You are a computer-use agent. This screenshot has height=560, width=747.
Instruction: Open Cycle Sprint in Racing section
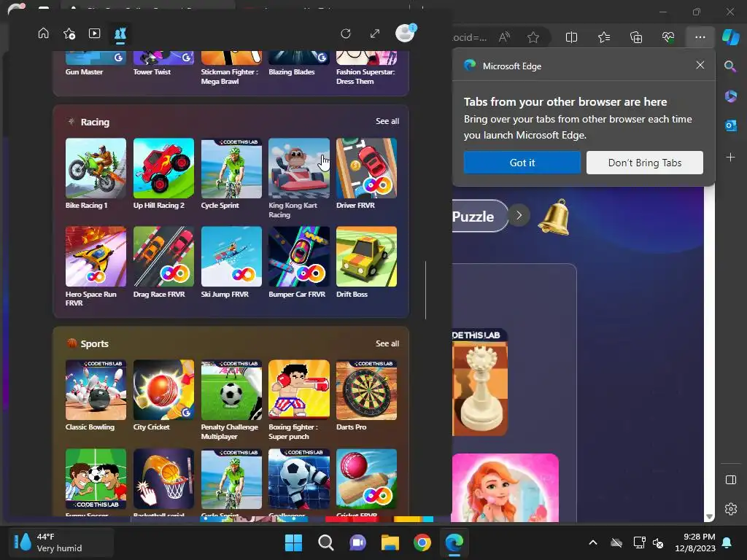[231, 168]
